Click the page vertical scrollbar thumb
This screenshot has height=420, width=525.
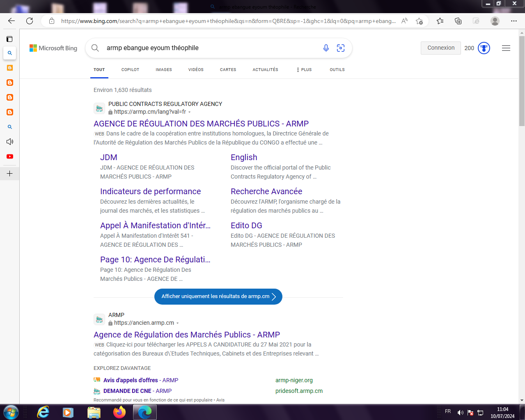522,81
